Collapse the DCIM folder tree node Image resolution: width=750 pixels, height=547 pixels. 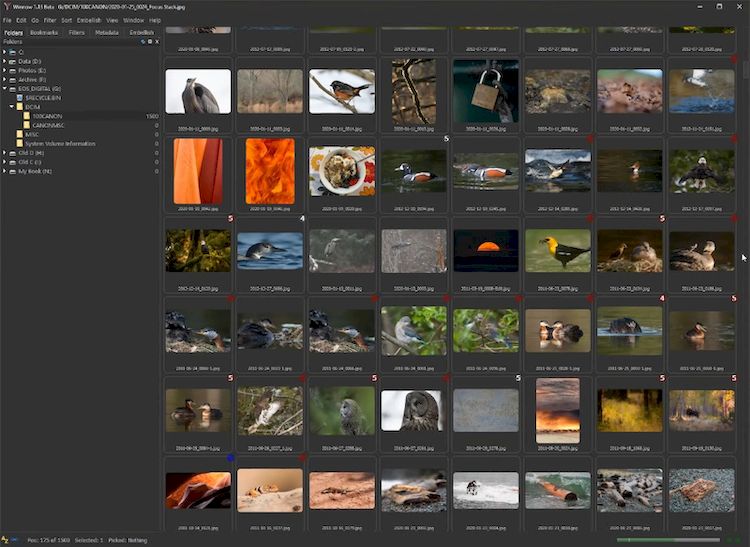coord(11,106)
